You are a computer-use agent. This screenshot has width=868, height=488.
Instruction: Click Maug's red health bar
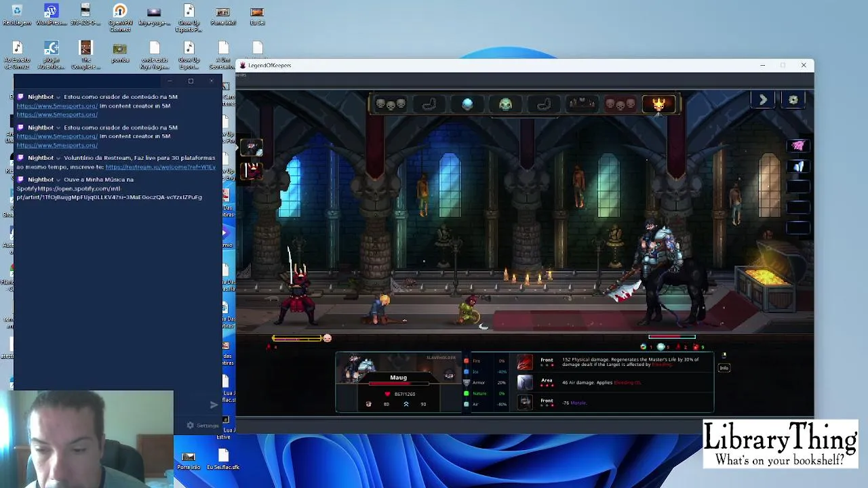(398, 384)
